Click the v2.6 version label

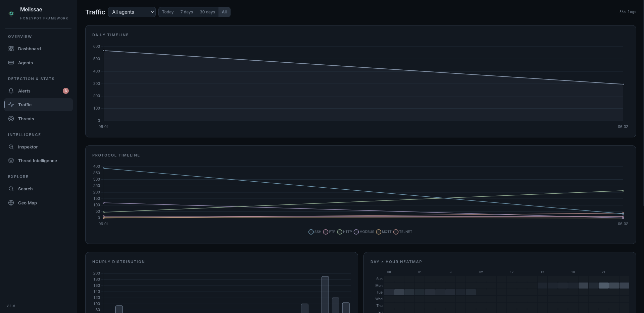(11, 306)
